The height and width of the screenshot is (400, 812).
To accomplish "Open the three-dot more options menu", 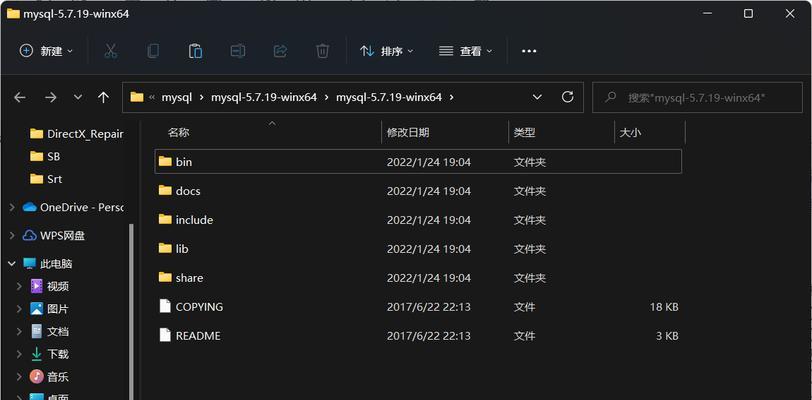I will [x=529, y=51].
